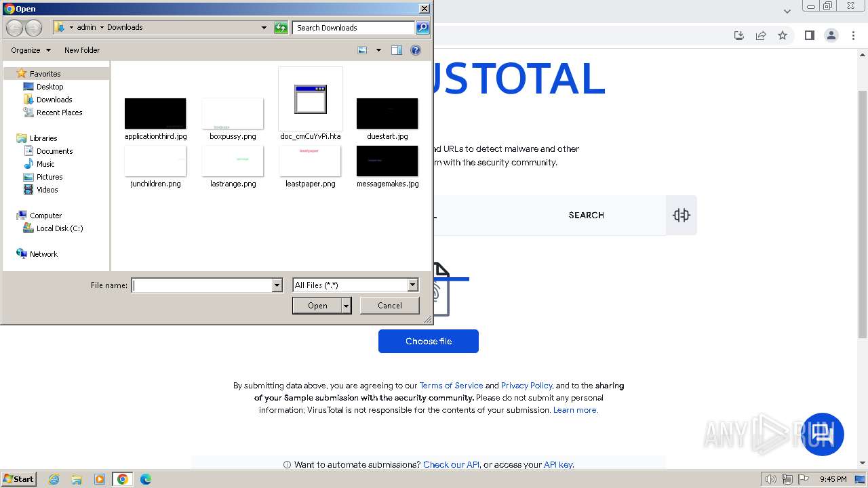Select Downloads under Favorites

click(x=54, y=100)
